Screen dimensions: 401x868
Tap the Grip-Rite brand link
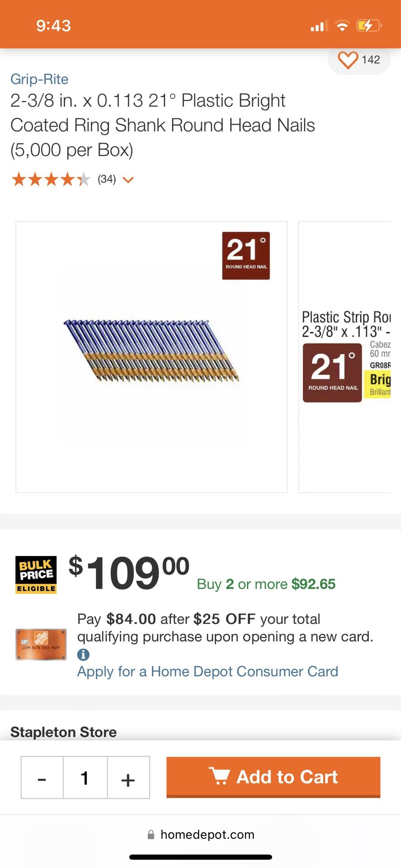39,79
